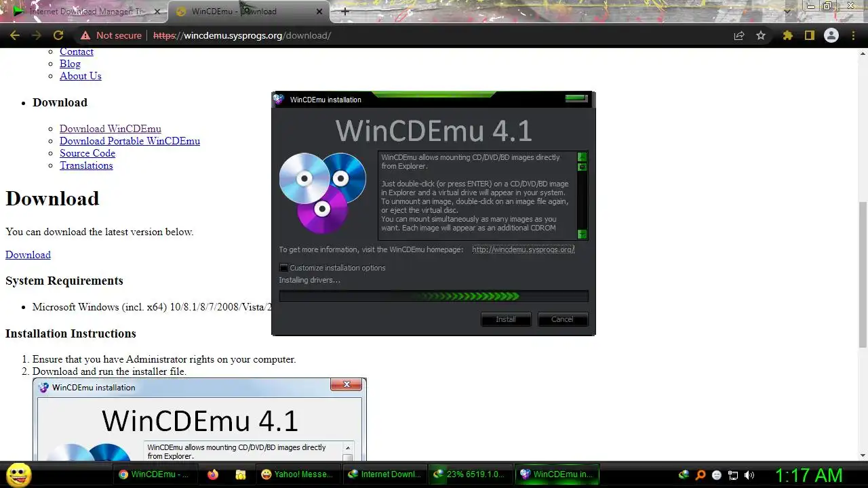Click the IDM icon in the system tray
The width and height of the screenshot is (868, 488).
tap(684, 475)
